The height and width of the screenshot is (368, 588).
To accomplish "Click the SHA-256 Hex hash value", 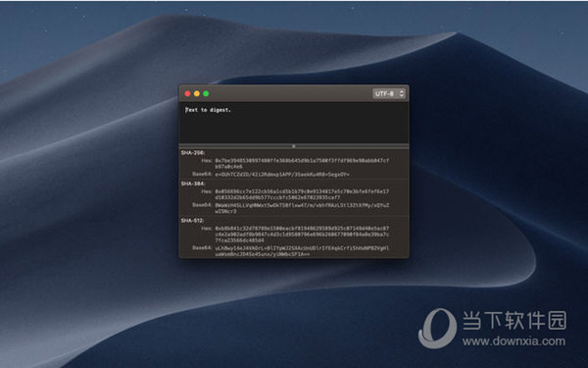I will (302, 163).
